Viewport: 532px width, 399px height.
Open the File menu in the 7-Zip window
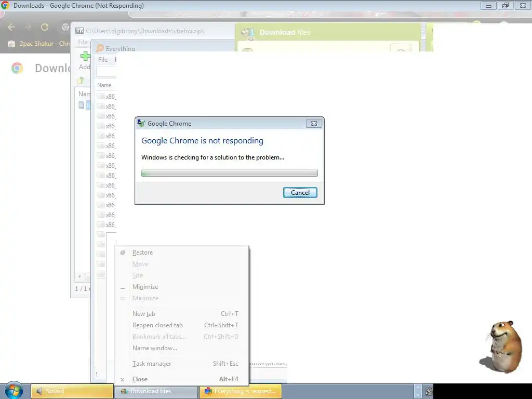point(83,42)
